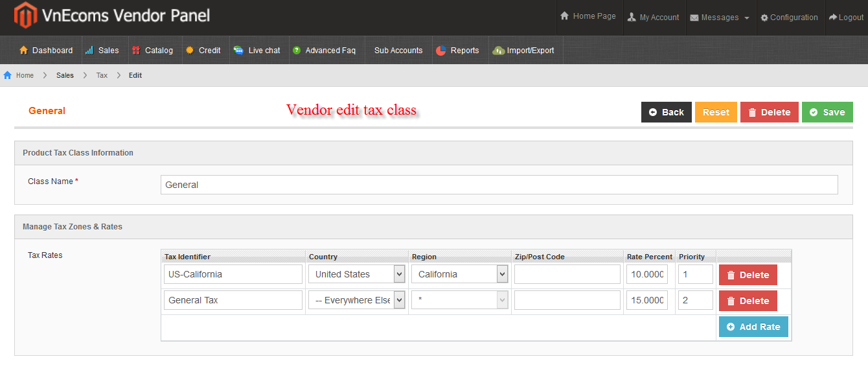The image size is (868, 374).
Task: Click the Save button
Action: [x=827, y=112]
